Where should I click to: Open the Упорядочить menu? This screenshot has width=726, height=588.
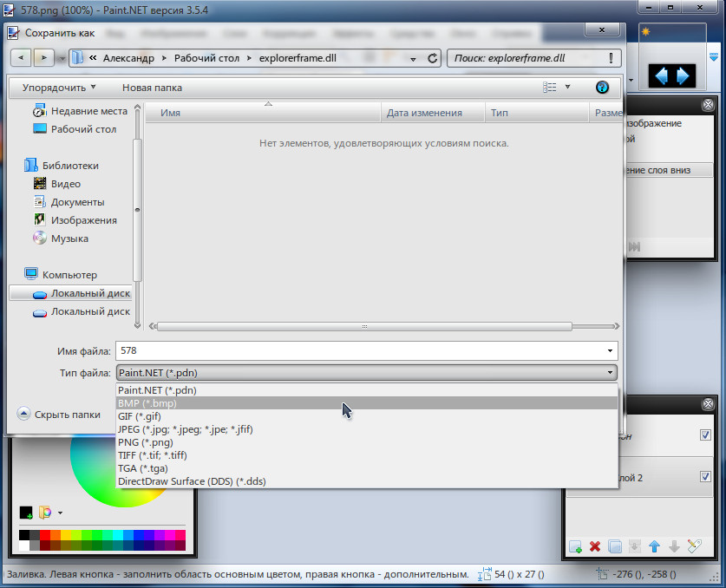tap(59, 88)
